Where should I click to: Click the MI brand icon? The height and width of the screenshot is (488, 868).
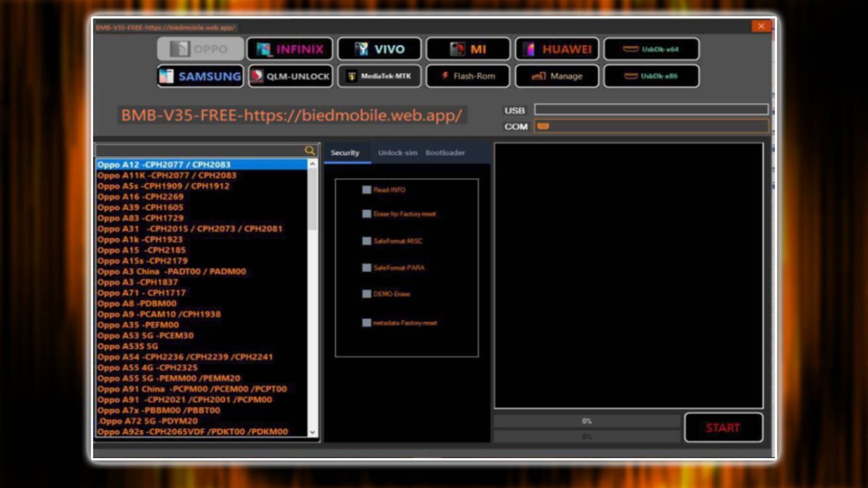click(x=467, y=49)
